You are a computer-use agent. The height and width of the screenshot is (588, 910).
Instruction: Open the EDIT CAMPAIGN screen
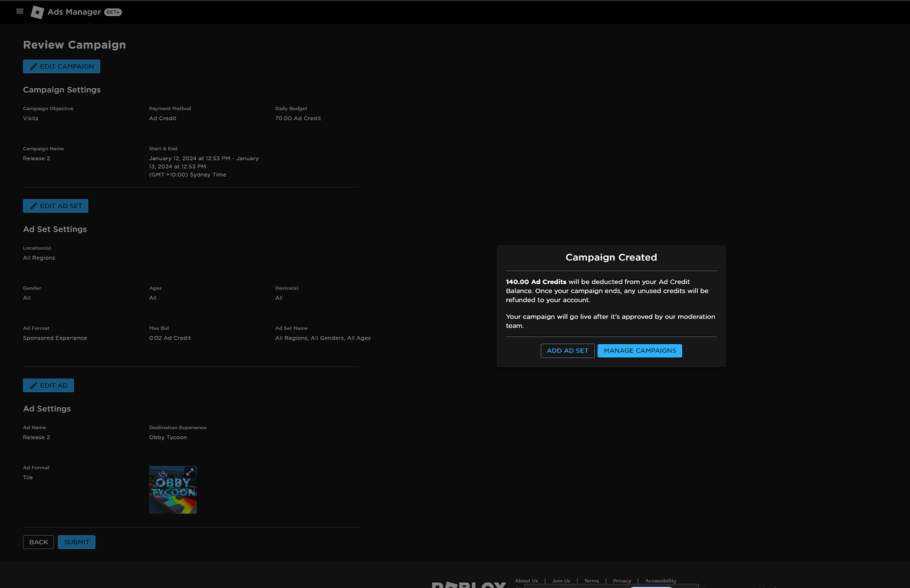coord(61,66)
